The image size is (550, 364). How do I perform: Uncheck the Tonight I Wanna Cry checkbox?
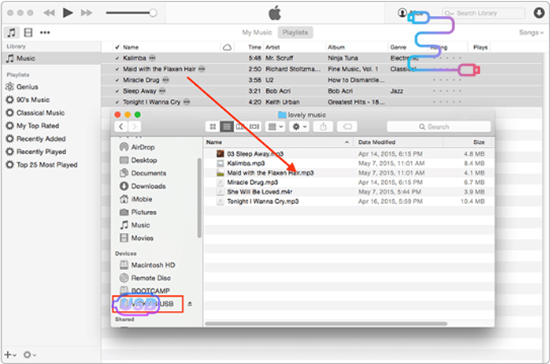[117, 102]
